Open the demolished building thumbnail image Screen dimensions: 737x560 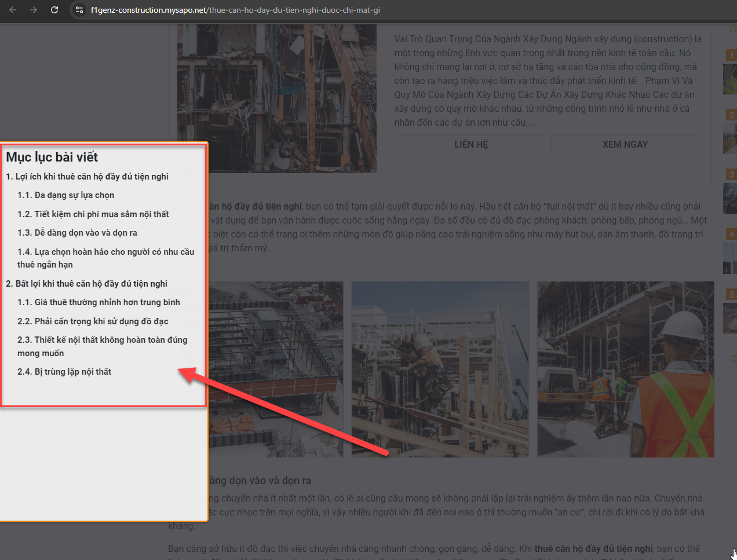click(x=277, y=98)
